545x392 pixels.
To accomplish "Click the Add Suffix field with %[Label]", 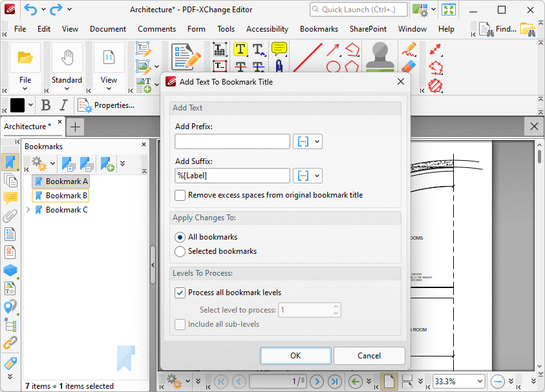I will tap(232, 176).
